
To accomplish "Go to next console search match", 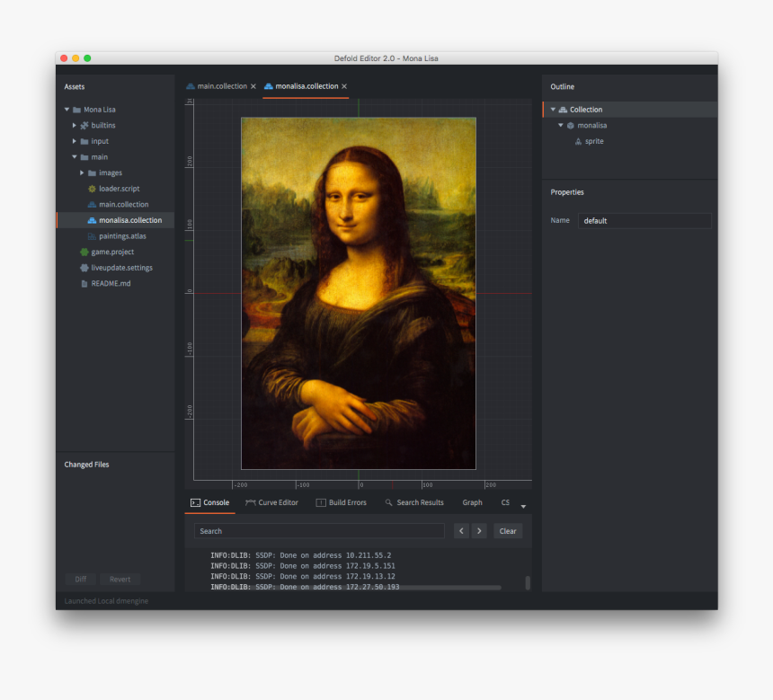I will click(479, 531).
